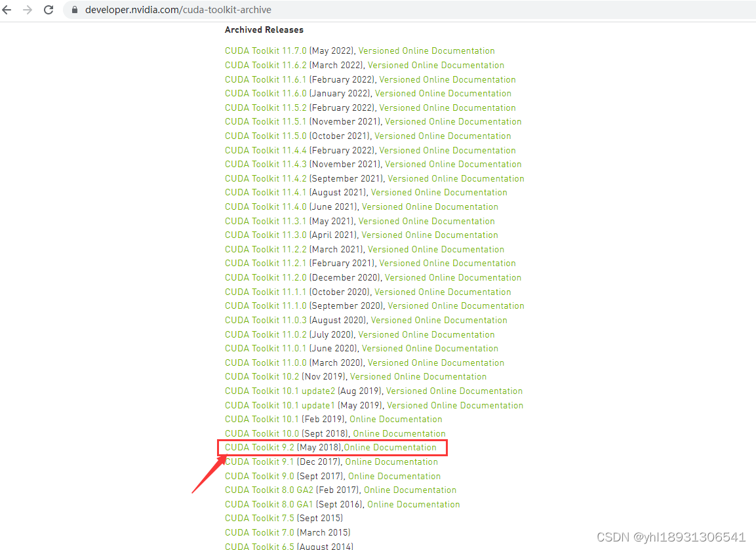Open CUDA Toolkit 7.0 link

tap(260, 532)
